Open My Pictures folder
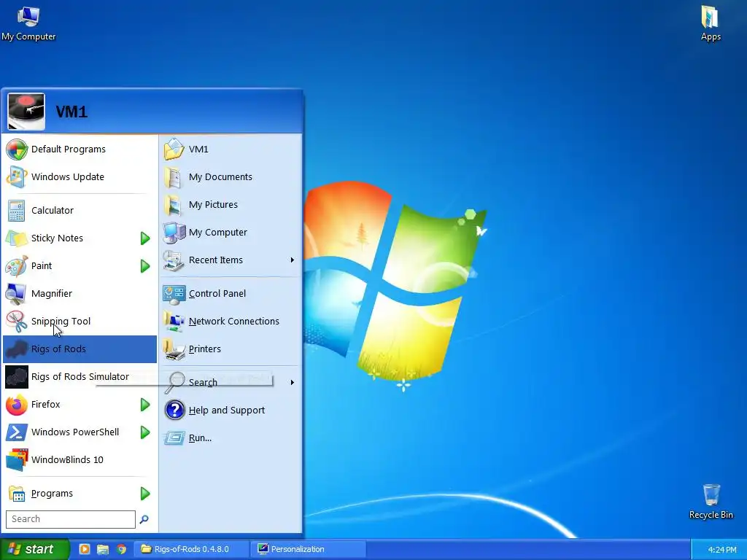 click(x=230, y=204)
